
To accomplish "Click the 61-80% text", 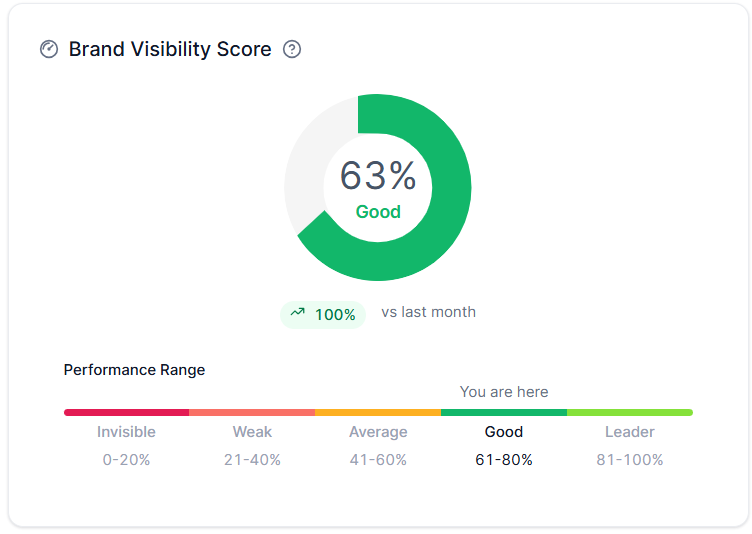I will [504, 460].
